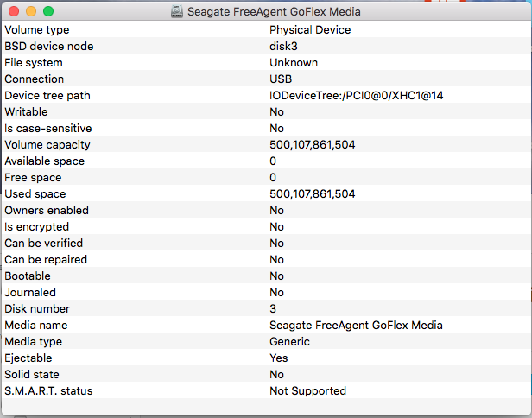Select the Writable row
532x418 pixels.
click(266, 111)
